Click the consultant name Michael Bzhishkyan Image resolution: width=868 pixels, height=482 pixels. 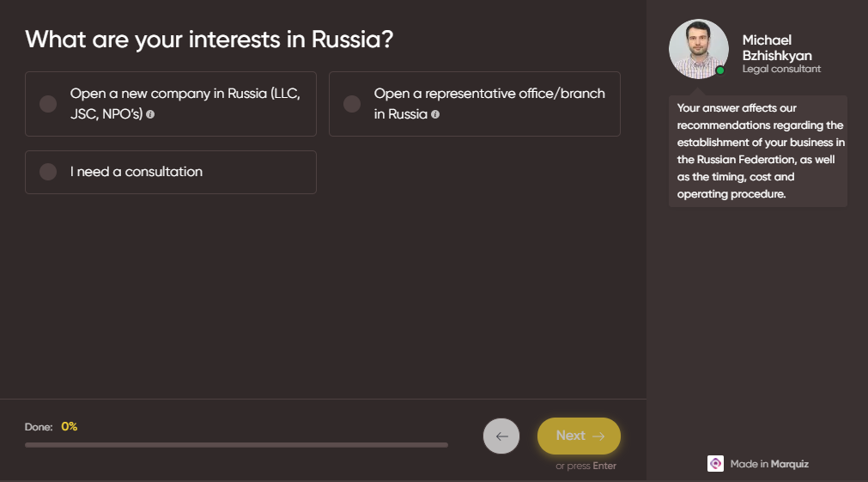coord(776,48)
